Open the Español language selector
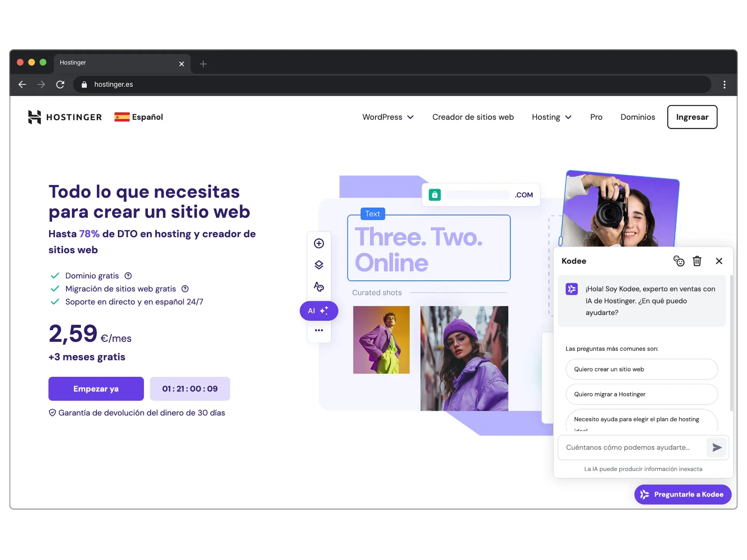The image size is (747, 560). pyautogui.click(x=139, y=117)
